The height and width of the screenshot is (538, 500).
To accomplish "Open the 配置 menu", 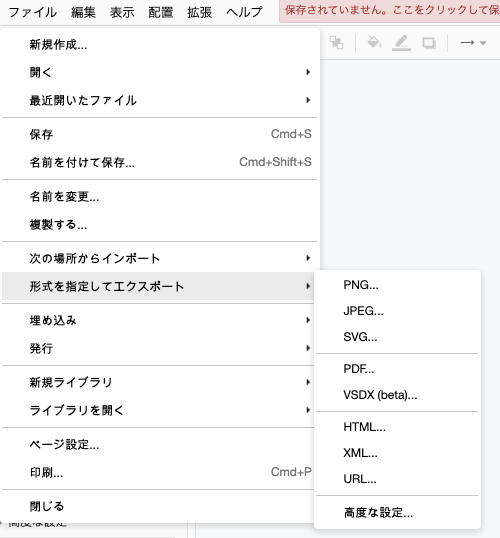I will click(161, 12).
